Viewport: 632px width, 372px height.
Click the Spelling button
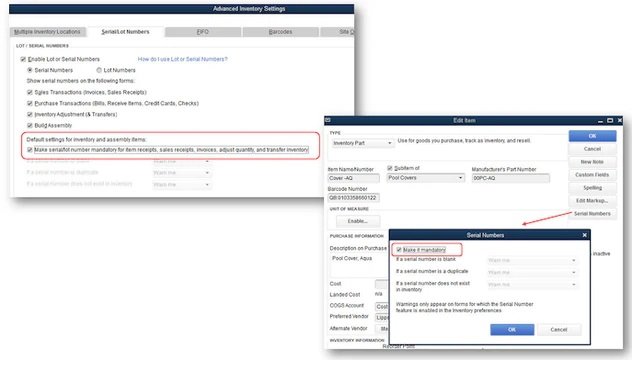point(592,188)
